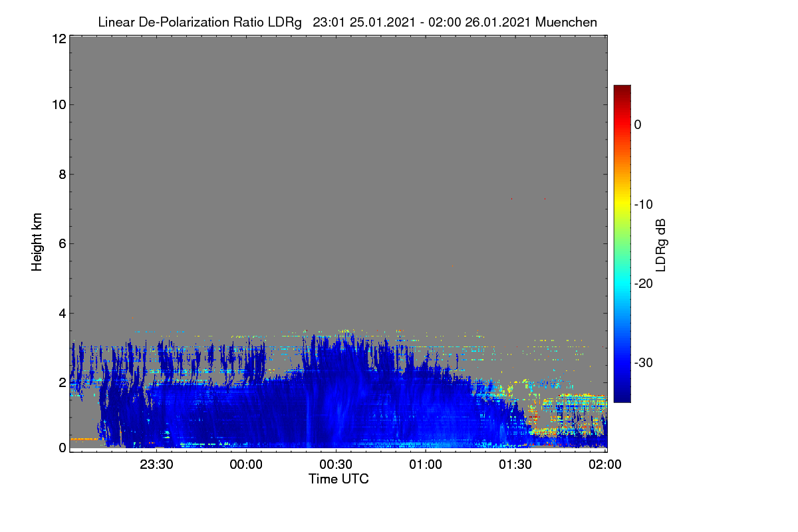Click the LDRg colorbar gradient

622,243
